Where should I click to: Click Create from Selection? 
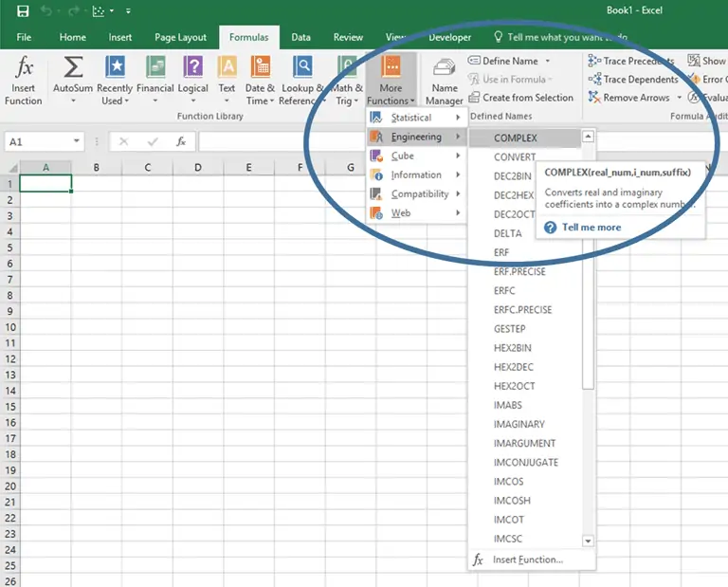[521, 98]
